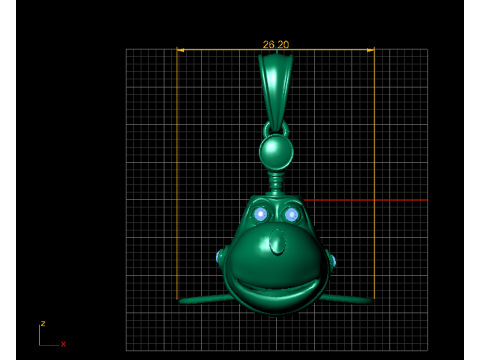
Task: Click the left arrowhead of the dimension line
Action: pyautogui.click(x=180, y=50)
